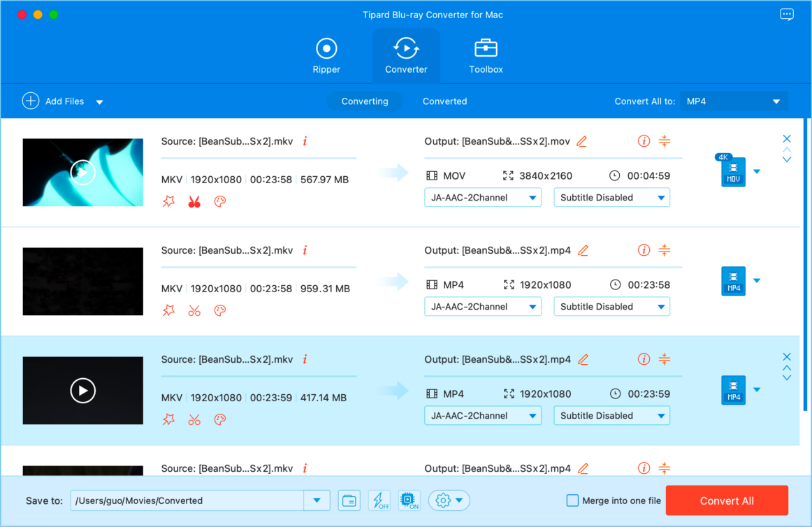The image size is (812, 527).
Task: Open audio track dropdown for 00:23:59 MP4
Action: pos(483,416)
